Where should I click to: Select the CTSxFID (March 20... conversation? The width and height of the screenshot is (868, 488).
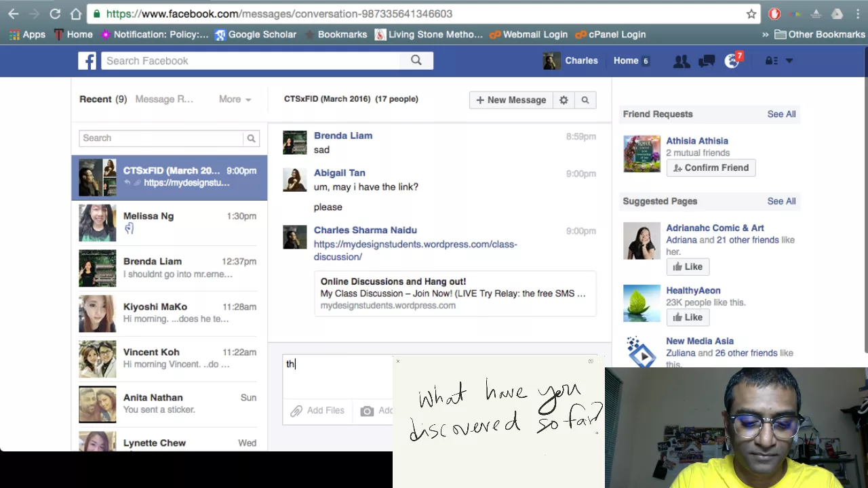[170, 177]
